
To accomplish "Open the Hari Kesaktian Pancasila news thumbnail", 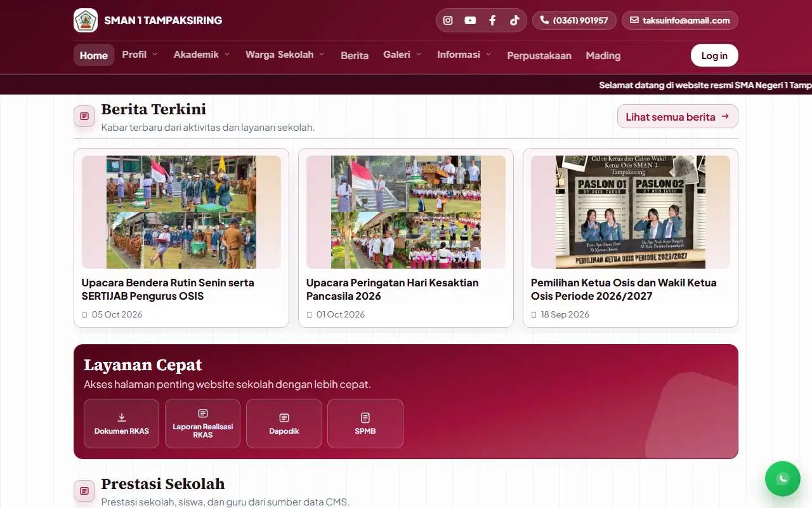I will [x=406, y=212].
